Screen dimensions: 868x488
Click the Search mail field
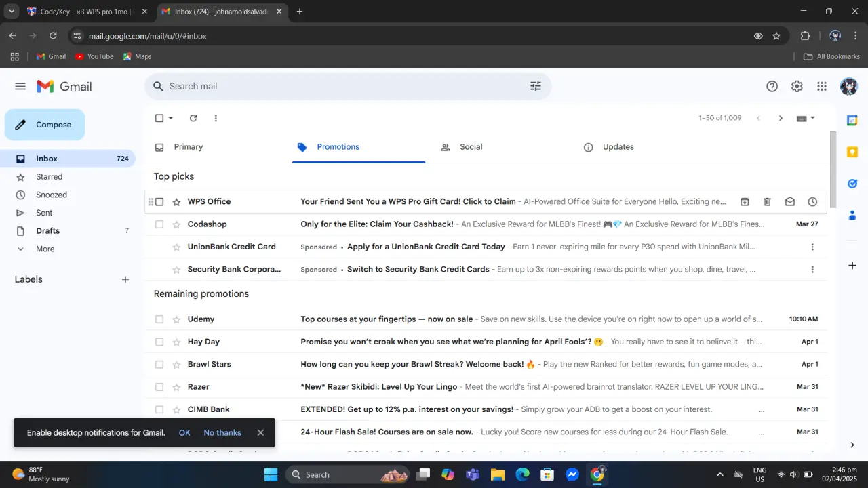pyautogui.click(x=347, y=86)
